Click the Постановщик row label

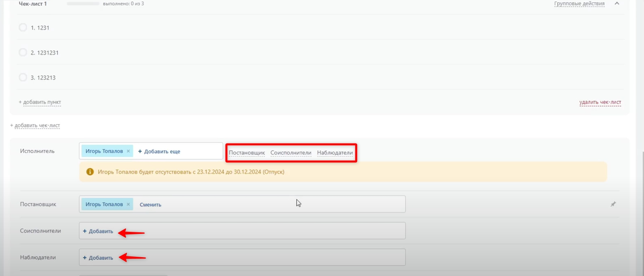38,204
